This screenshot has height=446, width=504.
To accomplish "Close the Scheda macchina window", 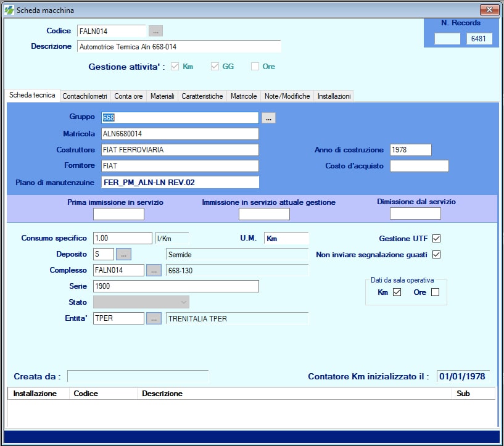I will (489, 10).
